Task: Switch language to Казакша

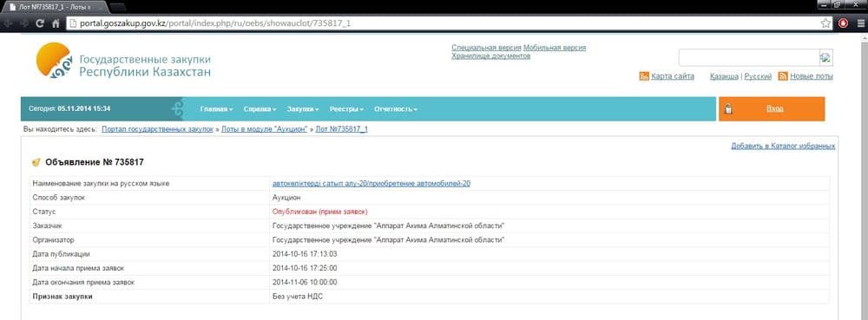Action: pos(724,76)
